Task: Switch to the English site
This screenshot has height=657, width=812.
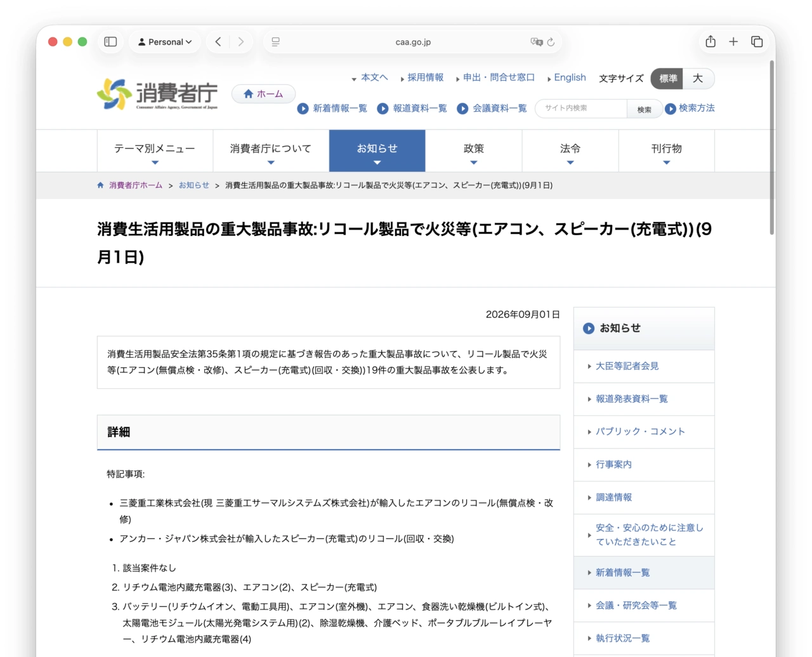Action: tap(570, 77)
